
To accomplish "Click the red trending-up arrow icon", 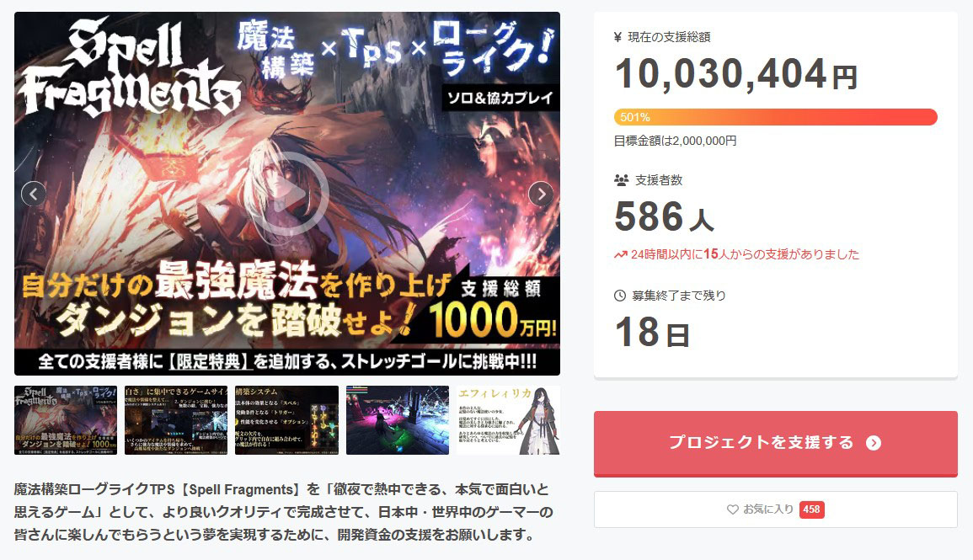I will click(620, 255).
